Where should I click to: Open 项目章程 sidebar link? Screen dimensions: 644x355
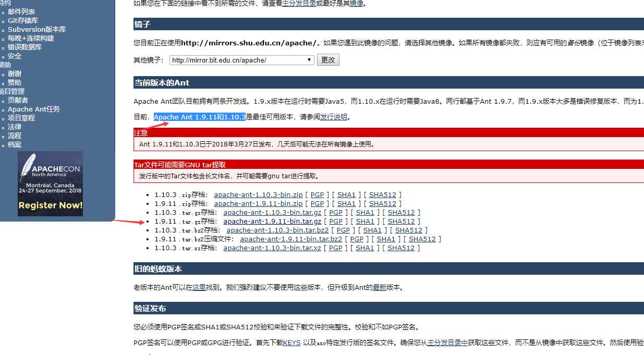coord(21,118)
